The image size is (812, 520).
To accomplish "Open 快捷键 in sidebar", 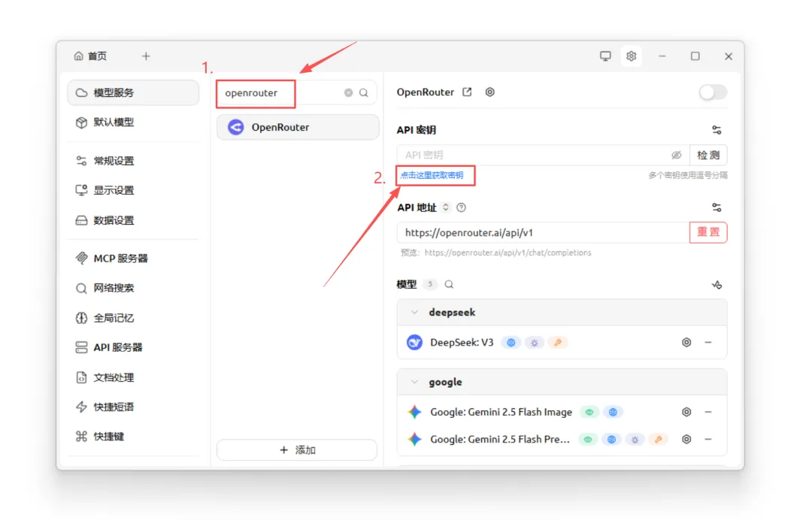I will [x=133, y=436].
